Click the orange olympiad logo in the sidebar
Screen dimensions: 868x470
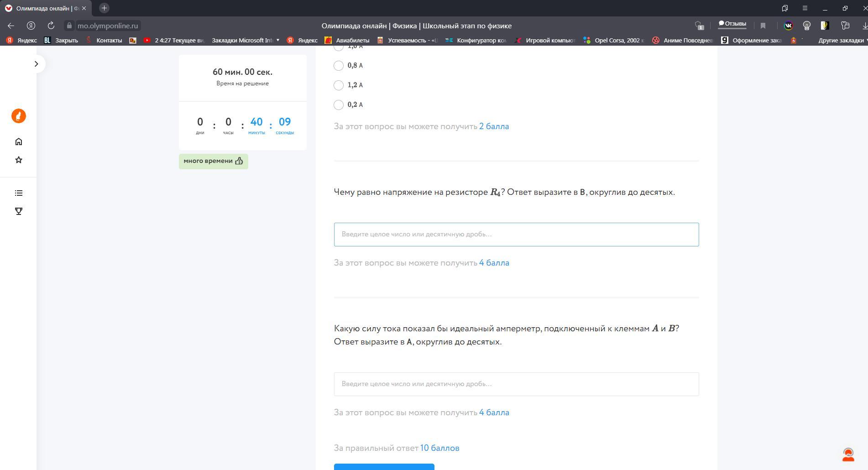coord(19,116)
